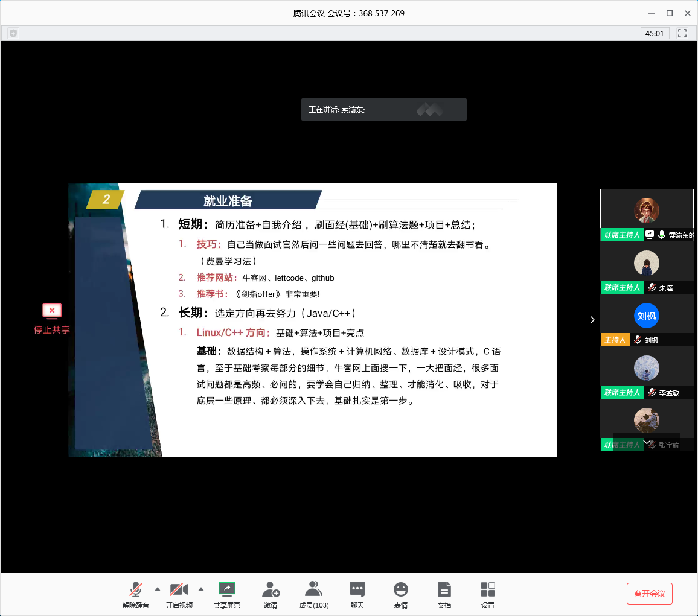Open the chat panel
The width and height of the screenshot is (698, 616).
click(357, 590)
